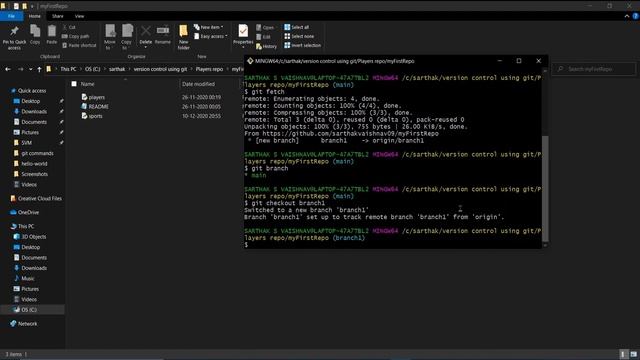640x360 pixels.
Task: Click Select none in ribbon
Action: (x=299, y=36)
